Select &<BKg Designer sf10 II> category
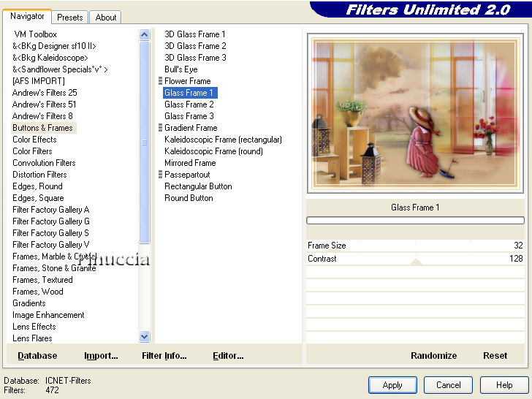The width and height of the screenshot is (532, 399). pyautogui.click(x=54, y=46)
